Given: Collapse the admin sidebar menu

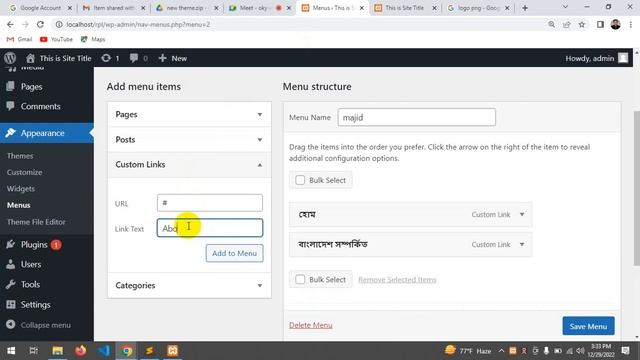Looking at the screenshot, I should point(39,325).
